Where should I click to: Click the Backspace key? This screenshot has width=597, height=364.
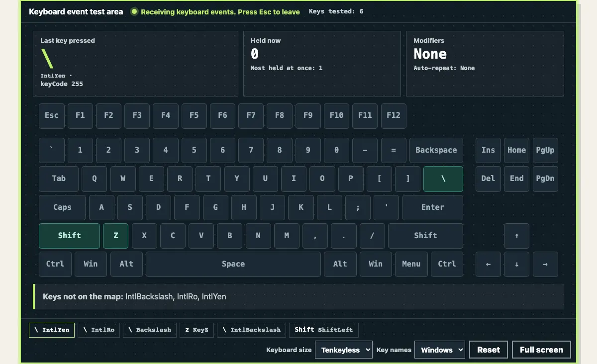pos(436,150)
